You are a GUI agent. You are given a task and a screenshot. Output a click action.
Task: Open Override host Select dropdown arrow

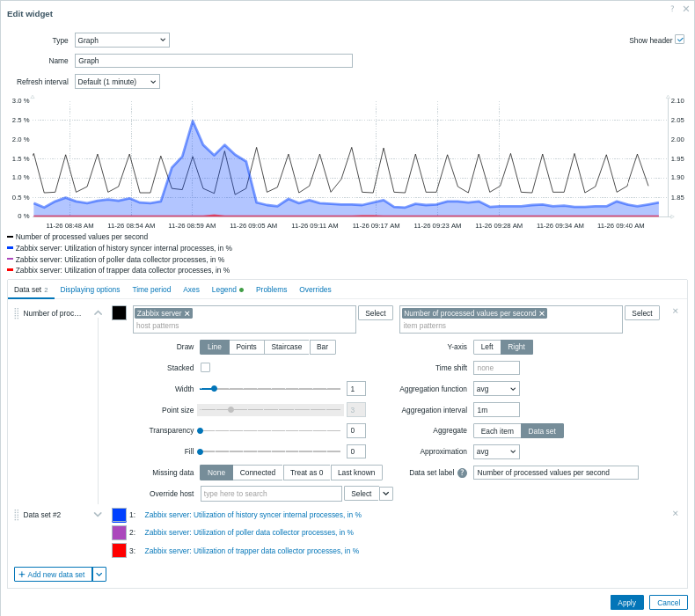(x=386, y=494)
